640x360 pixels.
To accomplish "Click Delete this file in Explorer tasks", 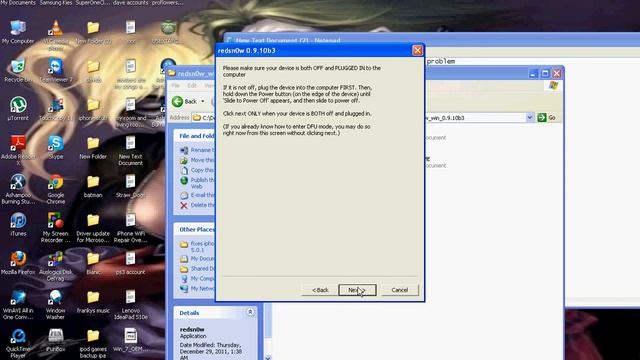I will click(x=197, y=205).
